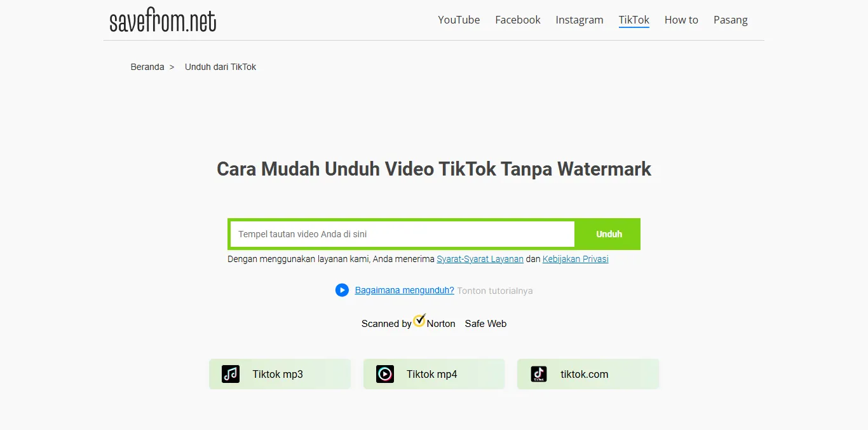Open the Facebook navigation item
This screenshot has width=868, height=430.
[x=518, y=20]
